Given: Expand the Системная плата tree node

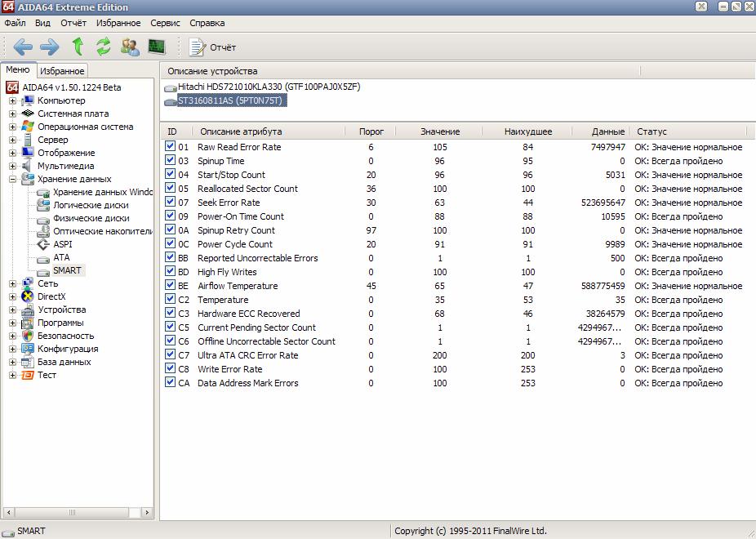Looking at the screenshot, I should point(12,114).
